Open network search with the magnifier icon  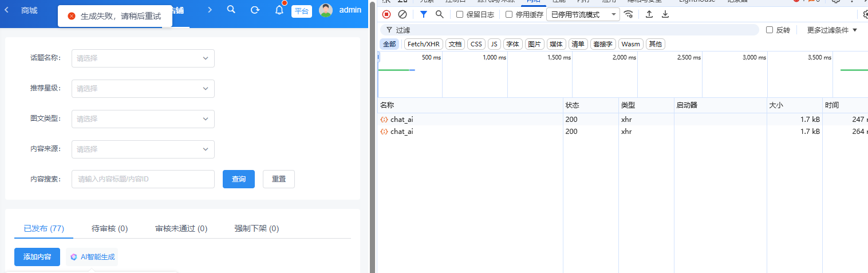tap(440, 14)
